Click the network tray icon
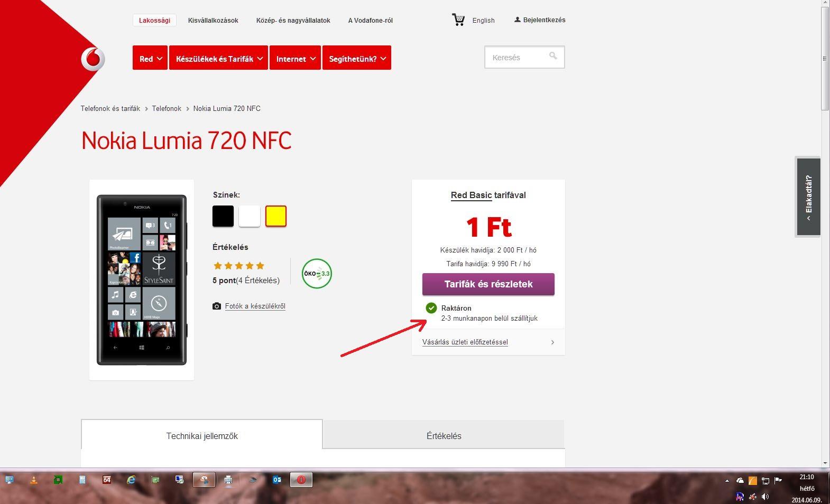This screenshot has width=830, height=504. click(765, 481)
